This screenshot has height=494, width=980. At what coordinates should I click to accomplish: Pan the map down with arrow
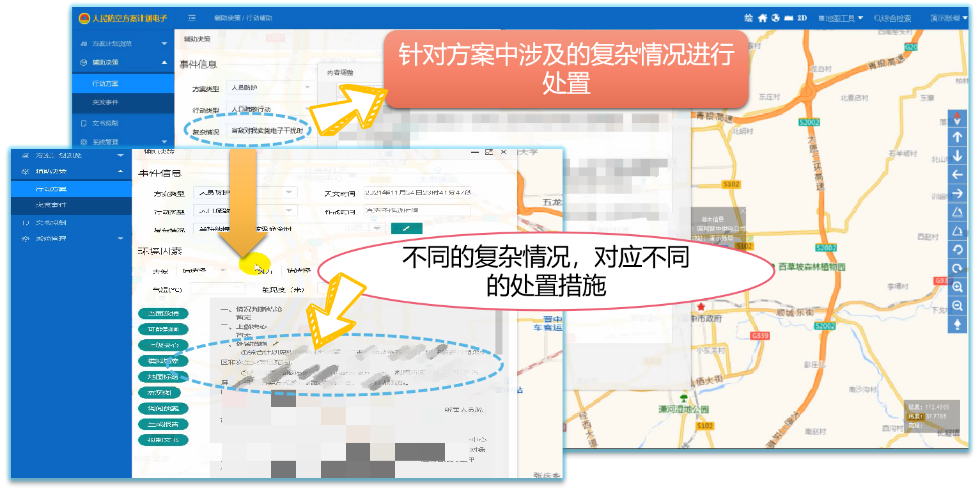957,155
